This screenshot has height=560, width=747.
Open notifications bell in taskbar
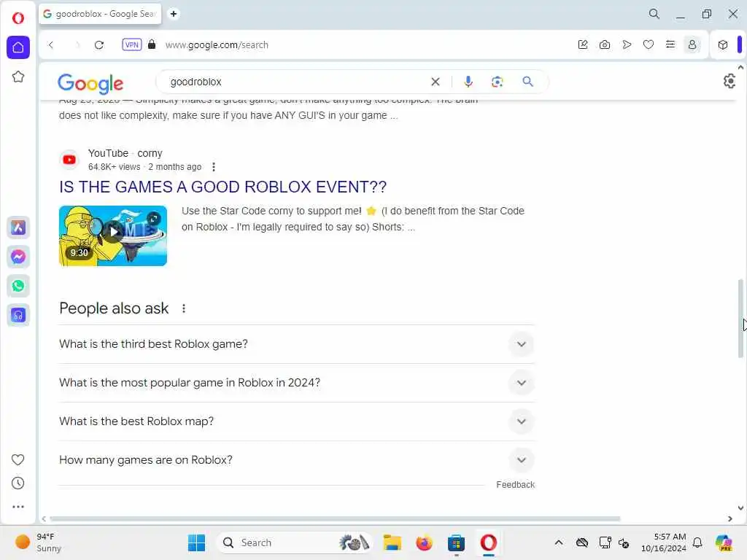tap(697, 542)
